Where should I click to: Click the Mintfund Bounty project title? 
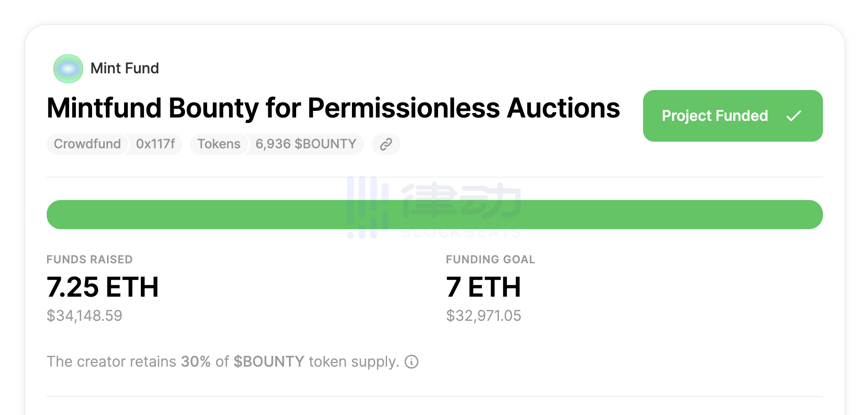click(x=333, y=108)
